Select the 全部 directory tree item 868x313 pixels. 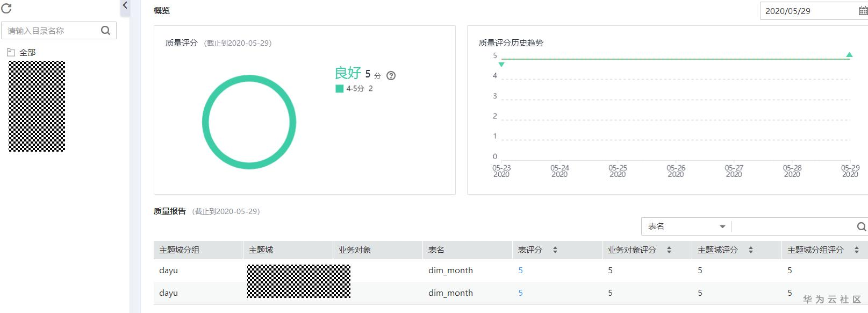[27, 52]
